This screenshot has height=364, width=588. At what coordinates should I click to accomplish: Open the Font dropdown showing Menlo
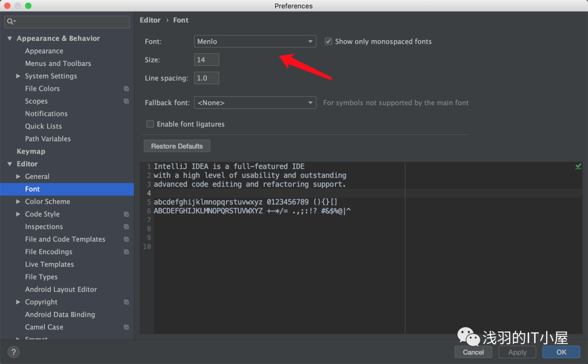(255, 41)
